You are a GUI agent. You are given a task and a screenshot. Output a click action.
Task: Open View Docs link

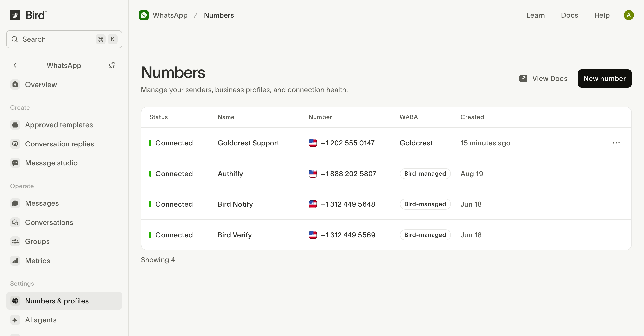point(543,78)
